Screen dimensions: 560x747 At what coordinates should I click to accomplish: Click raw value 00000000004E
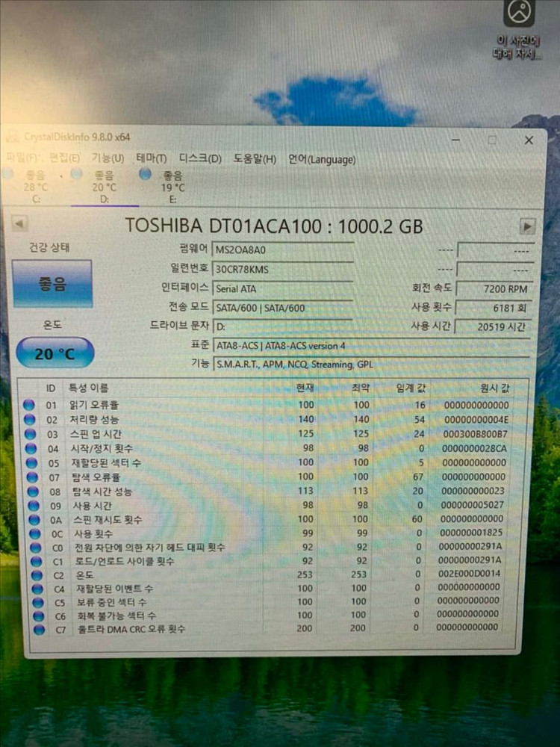point(476,420)
